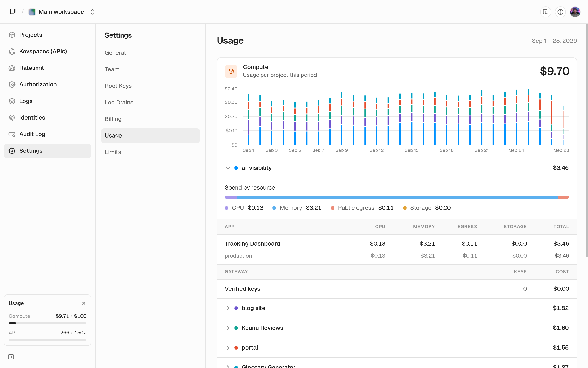Open Limits settings
This screenshot has height=368, width=588.
150,152
